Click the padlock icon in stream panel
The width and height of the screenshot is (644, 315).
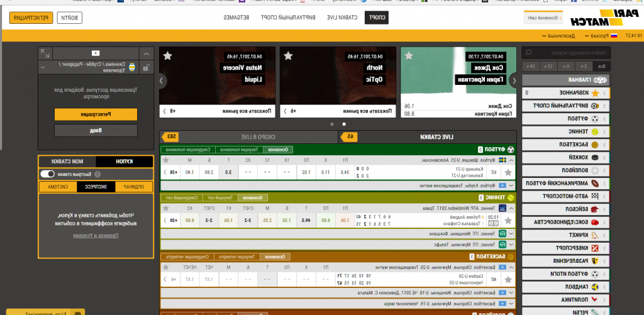[x=146, y=68]
